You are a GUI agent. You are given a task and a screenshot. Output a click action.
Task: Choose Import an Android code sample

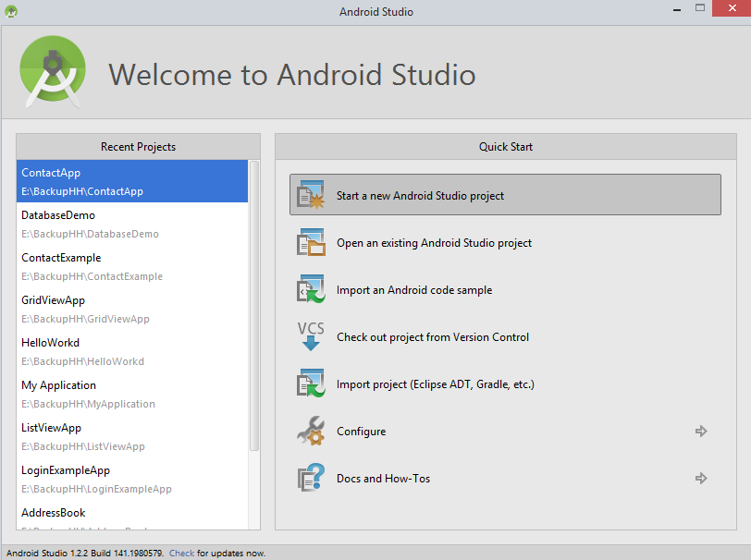[x=414, y=290]
